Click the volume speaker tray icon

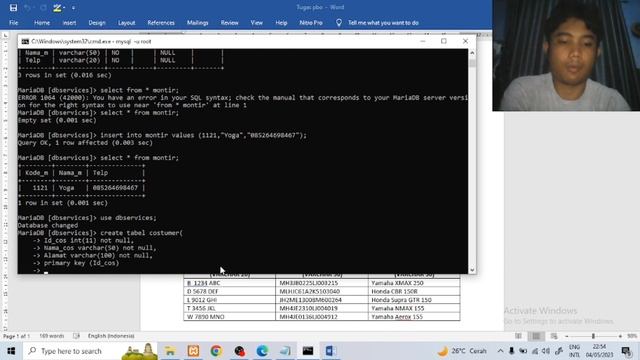(x=547, y=351)
